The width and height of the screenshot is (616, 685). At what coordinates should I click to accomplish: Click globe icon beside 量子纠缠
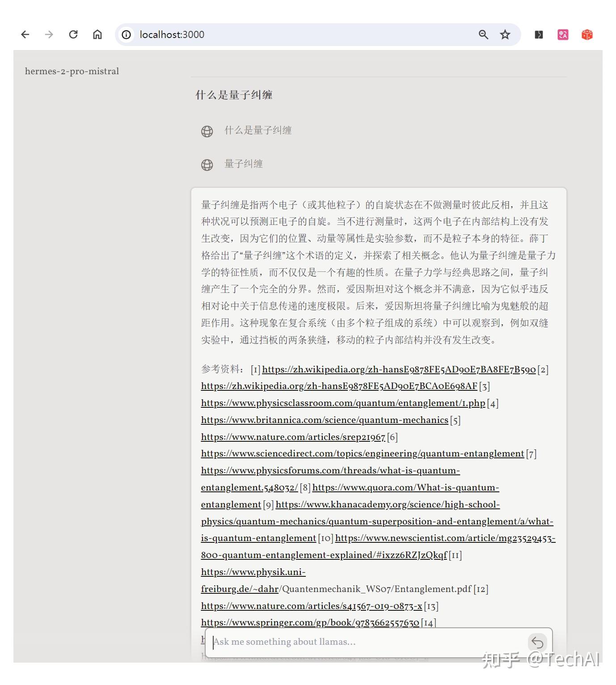coord(207,165)
